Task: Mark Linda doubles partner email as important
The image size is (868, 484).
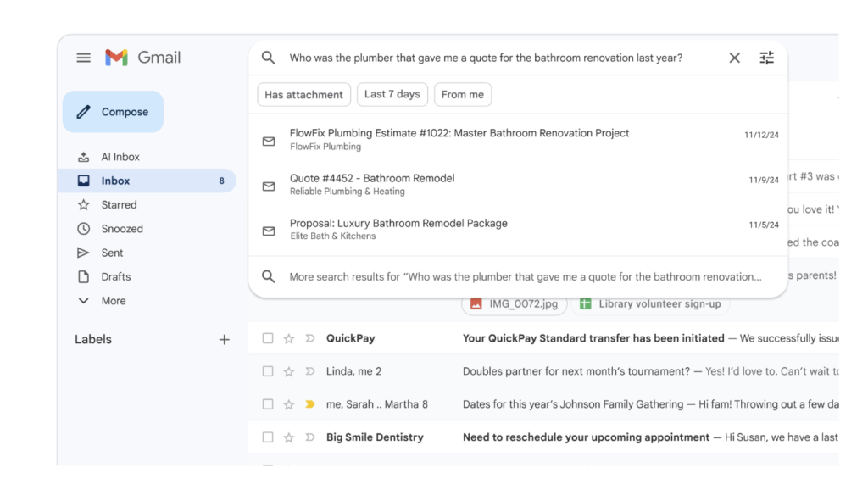Action: pos(310,371)
